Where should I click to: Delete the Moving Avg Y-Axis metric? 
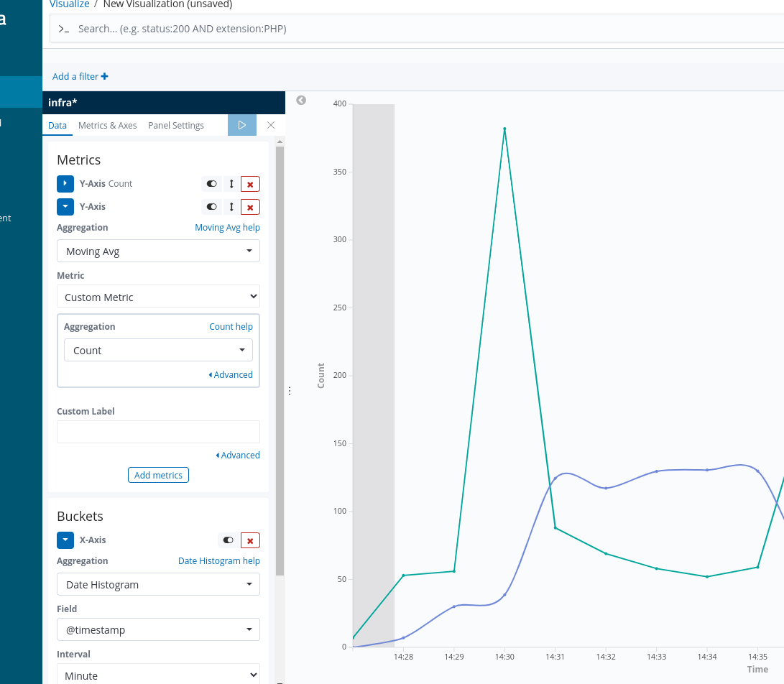[250, 207]
